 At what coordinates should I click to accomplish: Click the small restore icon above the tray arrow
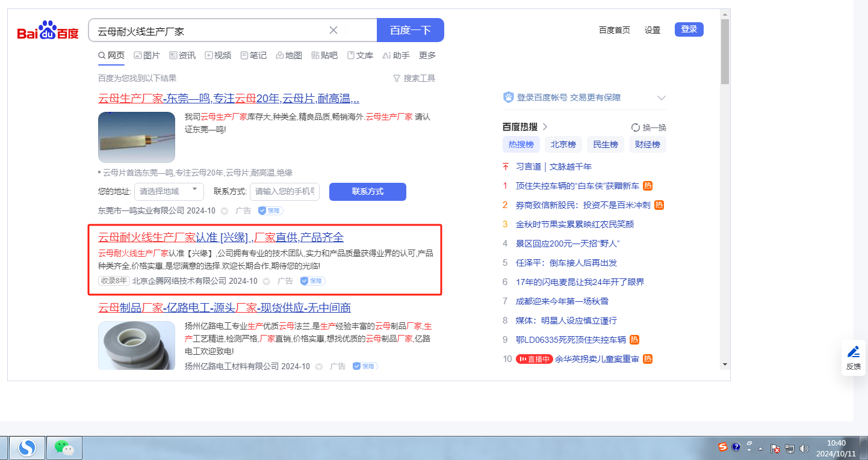(x=749, y=443)
